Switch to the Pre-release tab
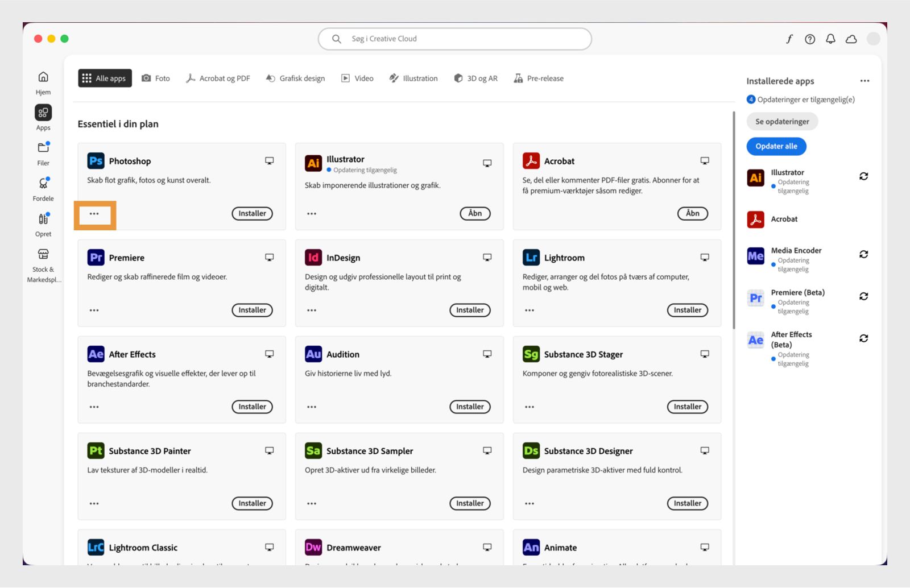This screenshot has width=910, height=588. tap(539, 78)
